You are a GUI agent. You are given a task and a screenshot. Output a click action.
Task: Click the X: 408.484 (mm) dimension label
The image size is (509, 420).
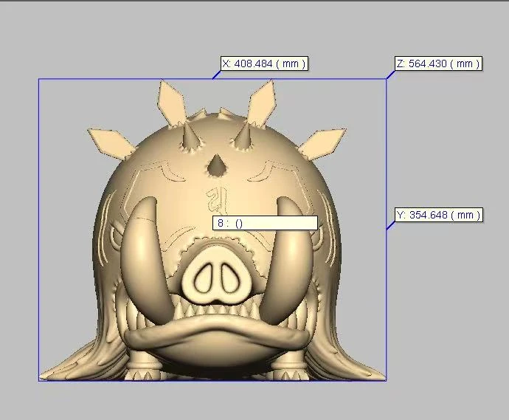(x=263, y=64)
